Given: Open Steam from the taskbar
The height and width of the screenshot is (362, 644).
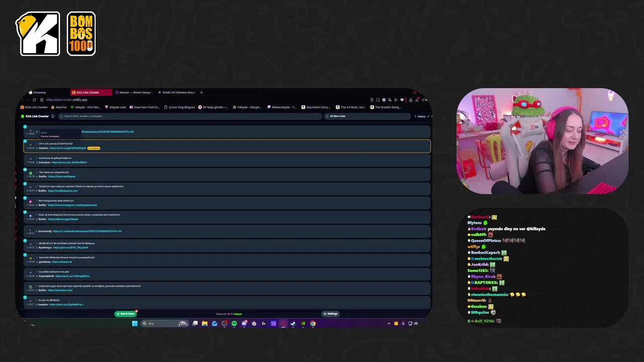Looking at the screenshot, I should tap(293, 323).
